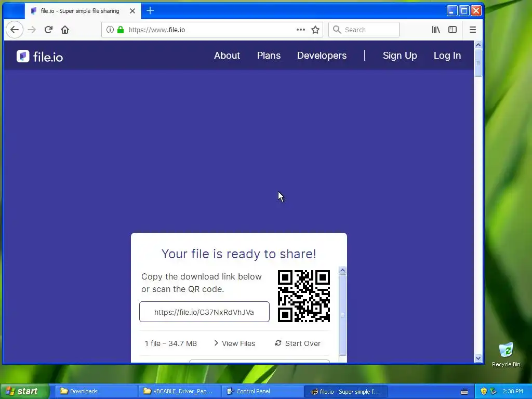Switch to VBCABLE_Driver_Pack taskbar window

pyautogui.click(x=179, y=391)
